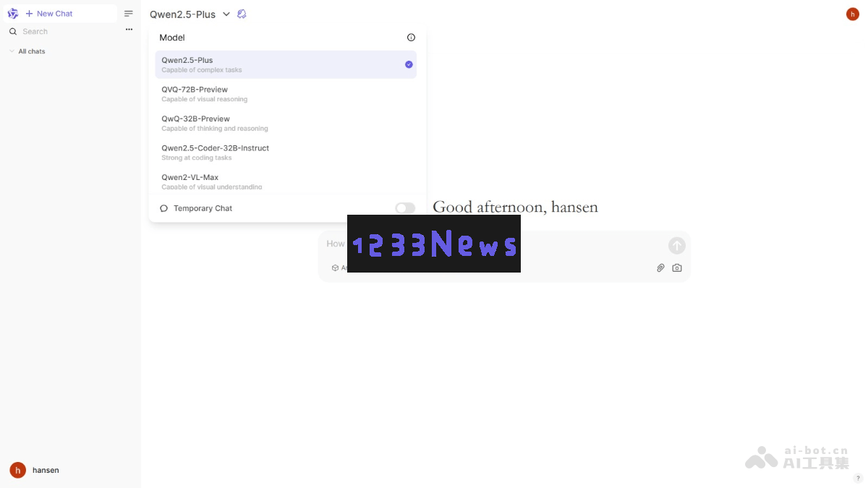Click the Qwen logo icon
The image size is (868, 488).
point(12,14)
